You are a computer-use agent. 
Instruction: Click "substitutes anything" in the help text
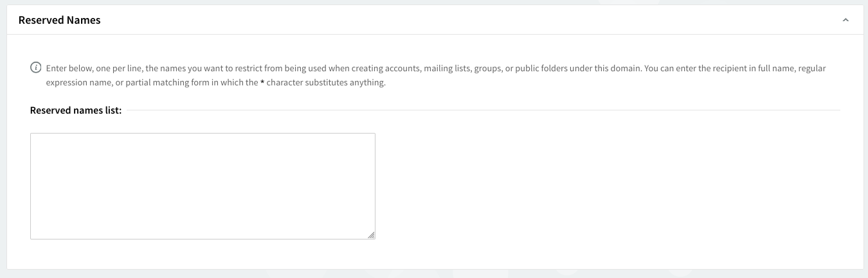coord(346,83)
